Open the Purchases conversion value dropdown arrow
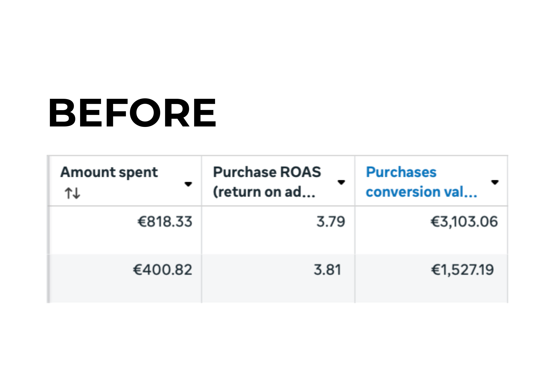This screenshot has height=392, width=555. [x=495, y=182]
